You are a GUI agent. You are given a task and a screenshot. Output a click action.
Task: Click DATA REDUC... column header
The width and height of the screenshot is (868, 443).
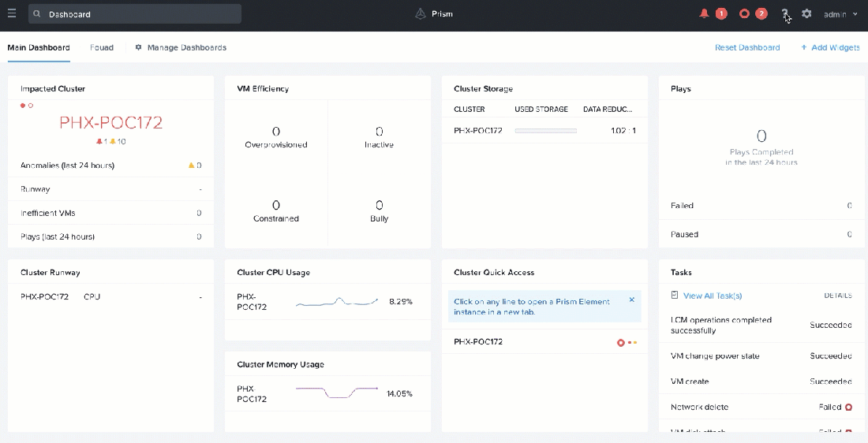[x=608, y=110]
